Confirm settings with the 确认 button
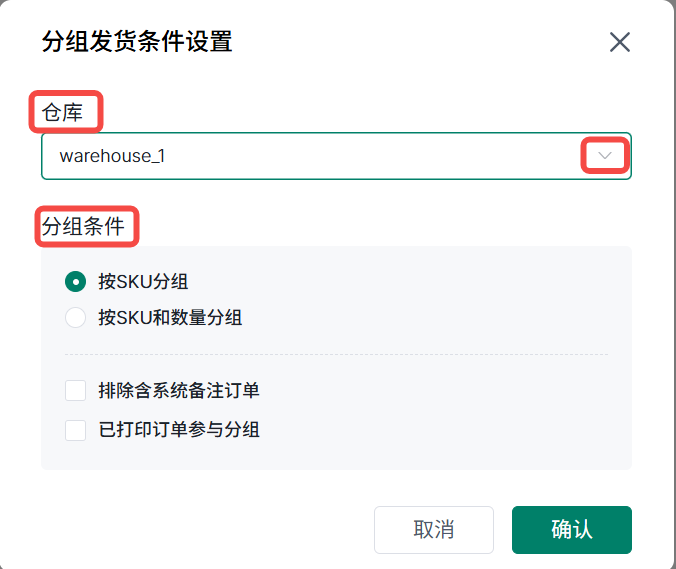676x569 pixels. pyautogui.click(x=571, y=529)
